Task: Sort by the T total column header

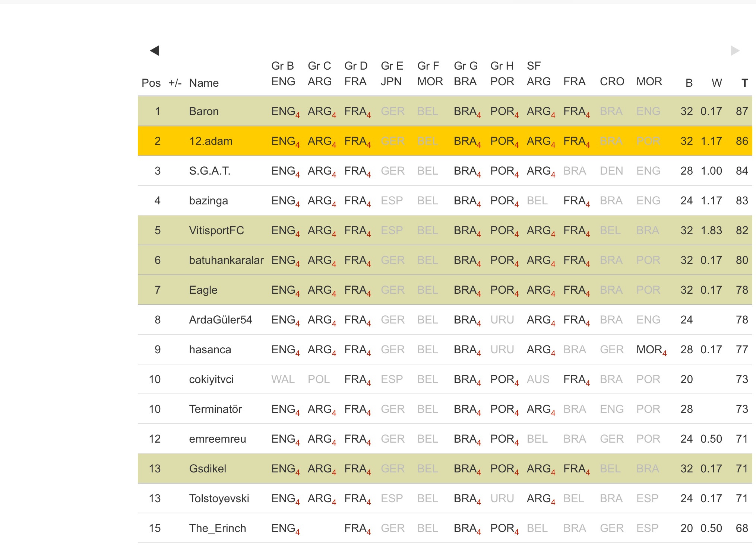Action: tap(744, 83)
